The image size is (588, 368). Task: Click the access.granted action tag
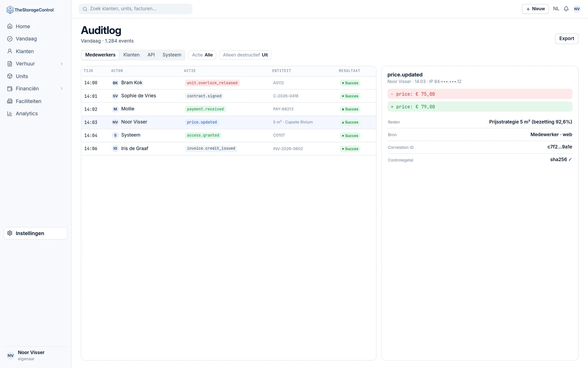click(x=203, y=135)
